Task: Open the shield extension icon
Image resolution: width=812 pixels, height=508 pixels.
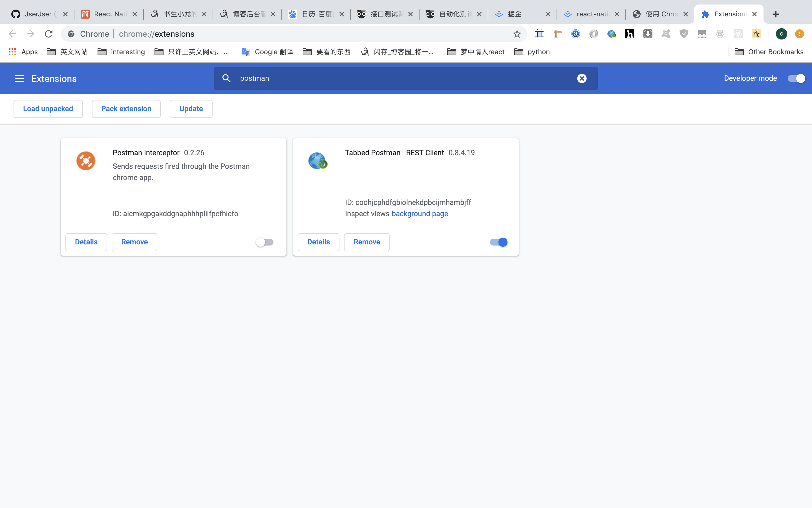Action: pos(684,34)
